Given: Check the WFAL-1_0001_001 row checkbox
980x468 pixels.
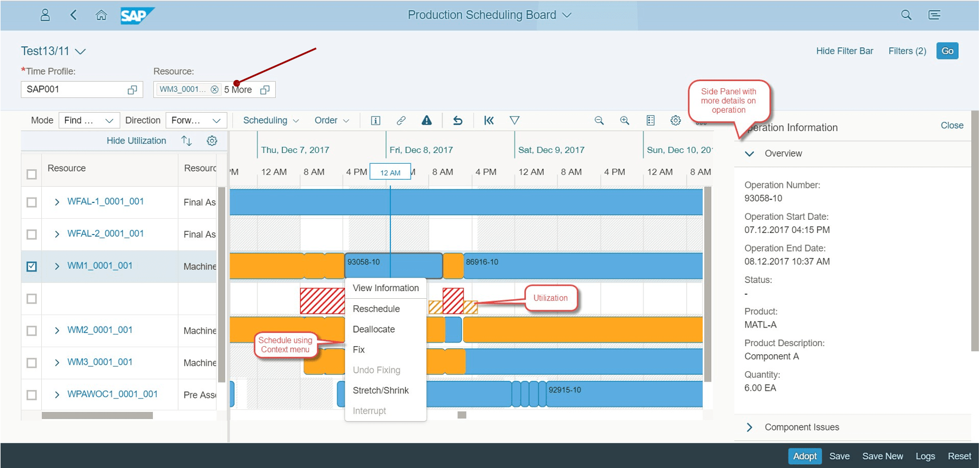Looking at the screenshot, I should [32, 202].
